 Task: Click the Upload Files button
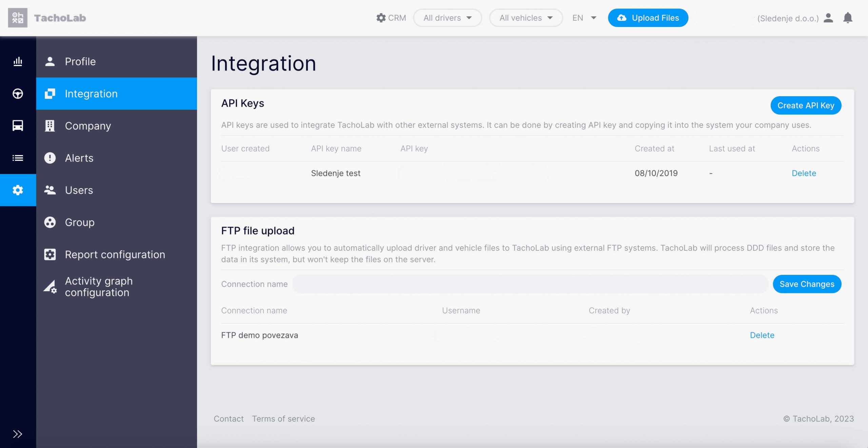coord(648,18)
